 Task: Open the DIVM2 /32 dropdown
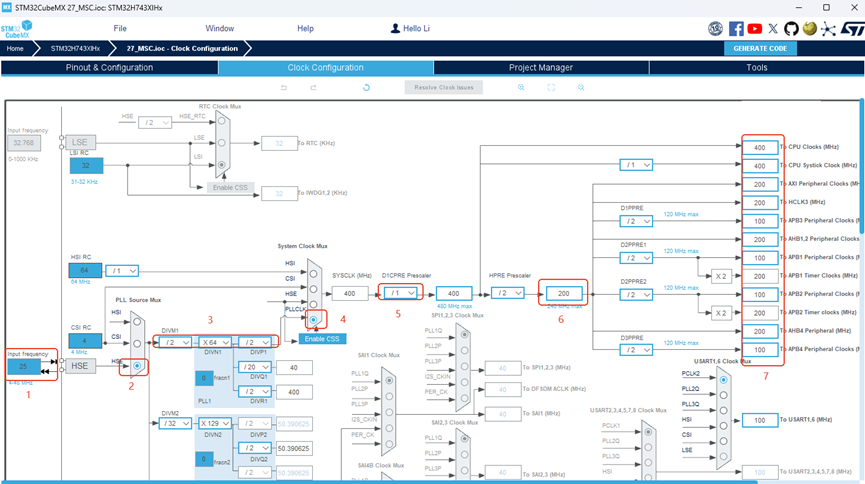(x=175, y=423)
